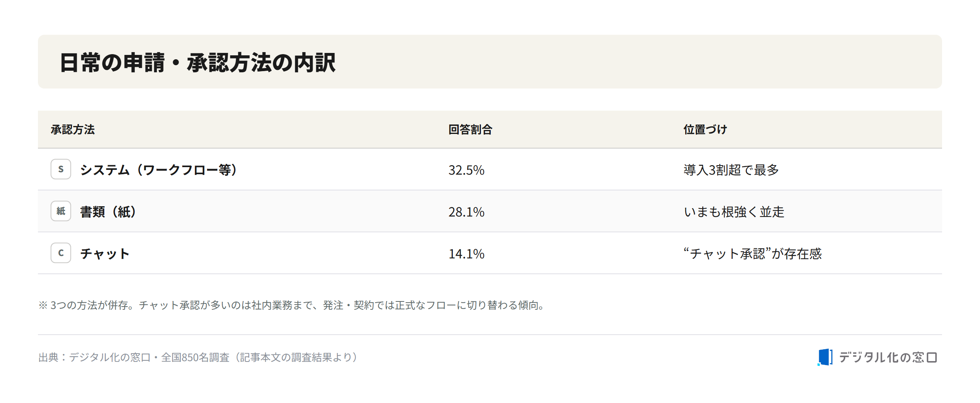
Task: Select the デジタル化の窓口 logo text
Action: (888, 358)
